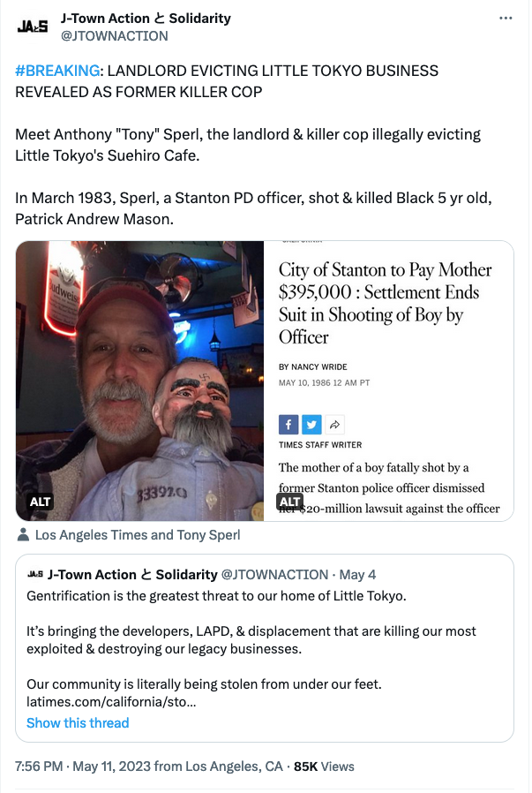Click the J-Town Action と Solidarity display name
The width and height of the screenshot is (532, 793).
point(146,19)
